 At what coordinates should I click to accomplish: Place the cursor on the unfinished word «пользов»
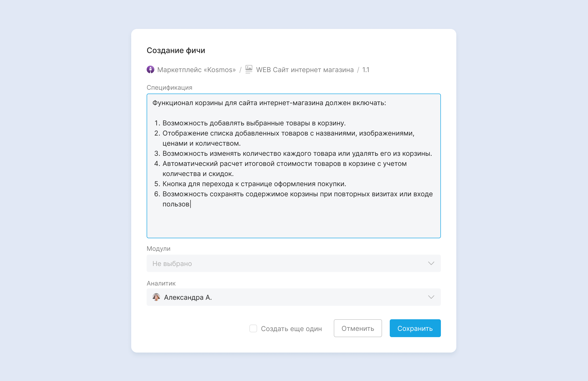click(x=176, y=204)
